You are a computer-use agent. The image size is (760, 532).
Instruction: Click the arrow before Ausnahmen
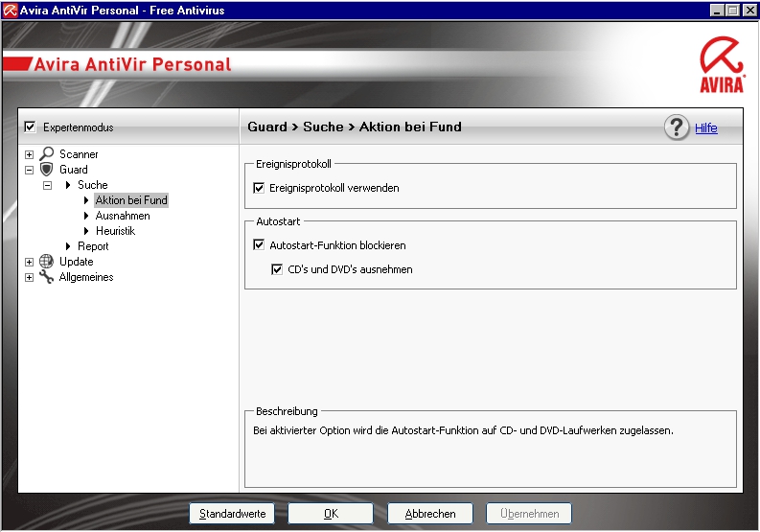click(86, 216)
